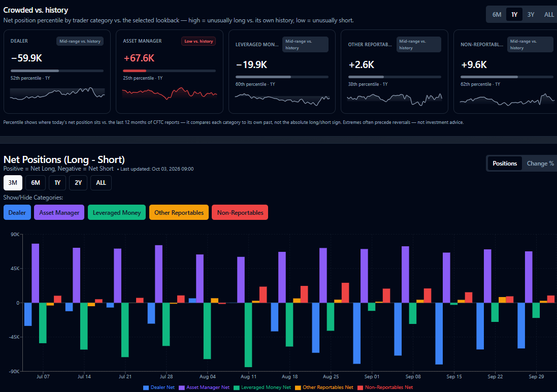This screenshot has width=557, height=392.
Task: Click '52th percentile · 1Y' text
Action: (x=30, y=78)
